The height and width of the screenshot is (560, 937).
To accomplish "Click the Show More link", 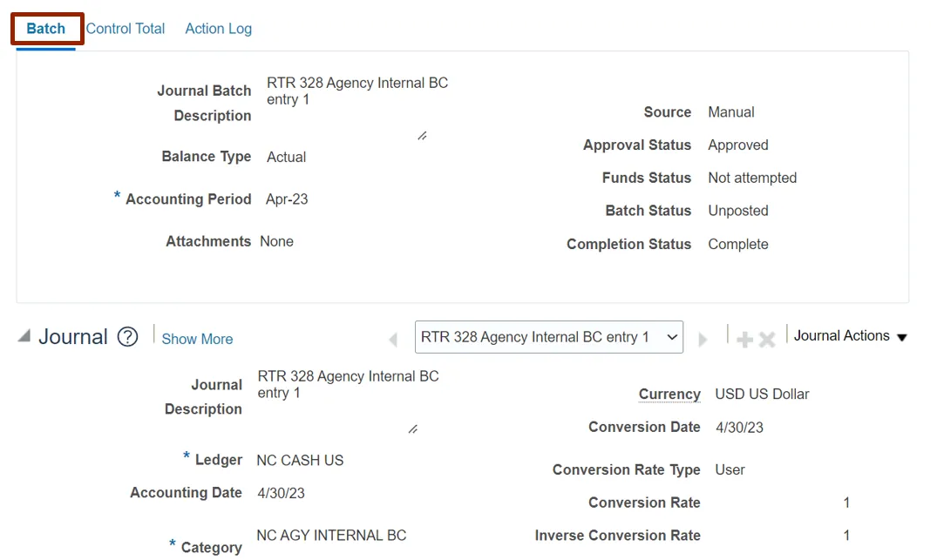I will (197, 339).
